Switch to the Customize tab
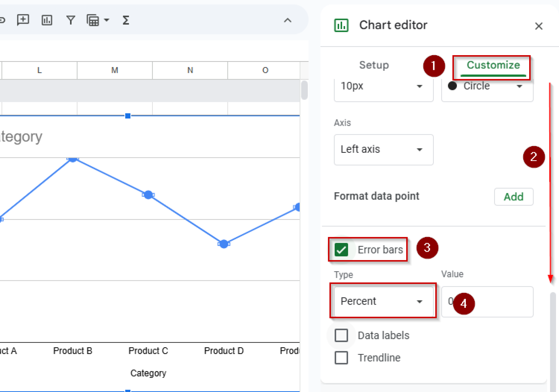This screenshot has height=392, width=559. [493, 65]
